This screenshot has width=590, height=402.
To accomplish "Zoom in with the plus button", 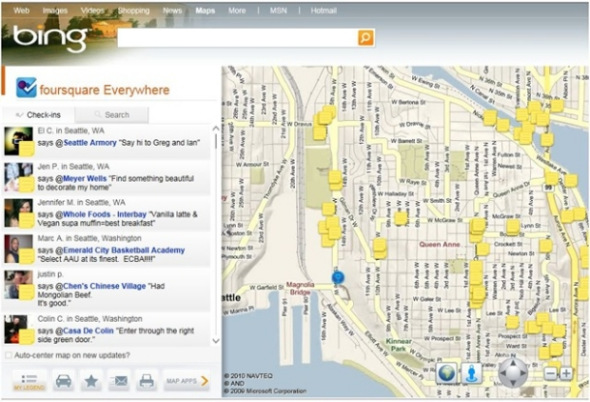I will click(566, 373).
